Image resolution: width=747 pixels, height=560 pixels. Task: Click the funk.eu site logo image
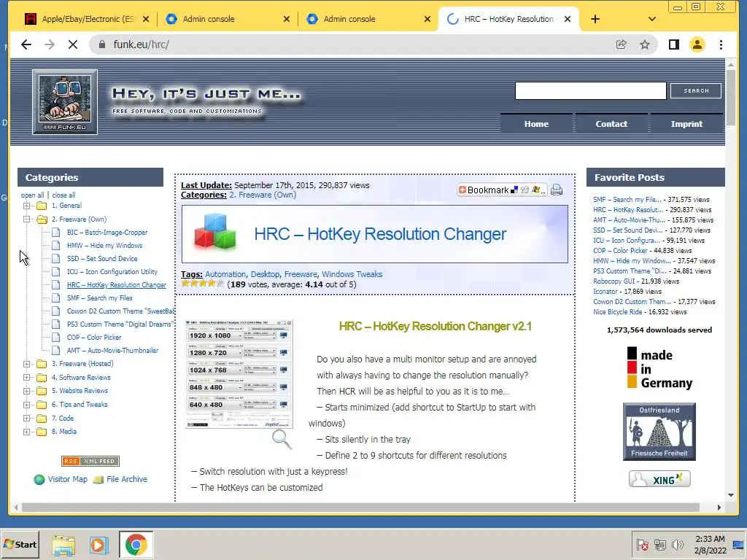(65, 102)
